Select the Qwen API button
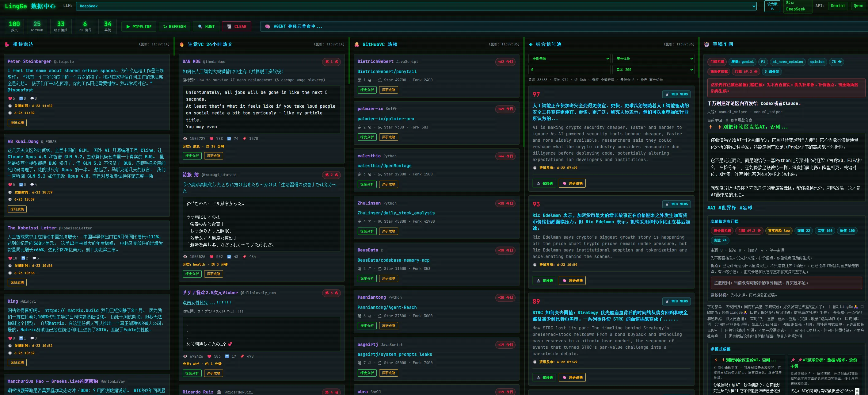This screenshot has width=868, height=395. tap(858, 6)
